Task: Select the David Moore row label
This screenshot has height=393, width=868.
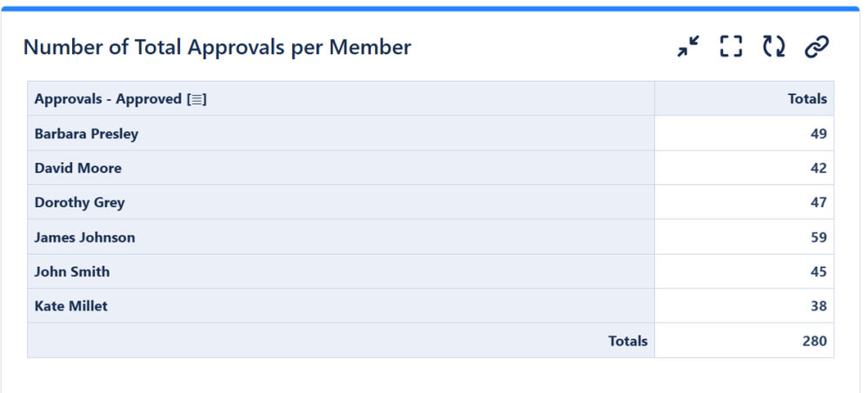Action: click(78, 168)
